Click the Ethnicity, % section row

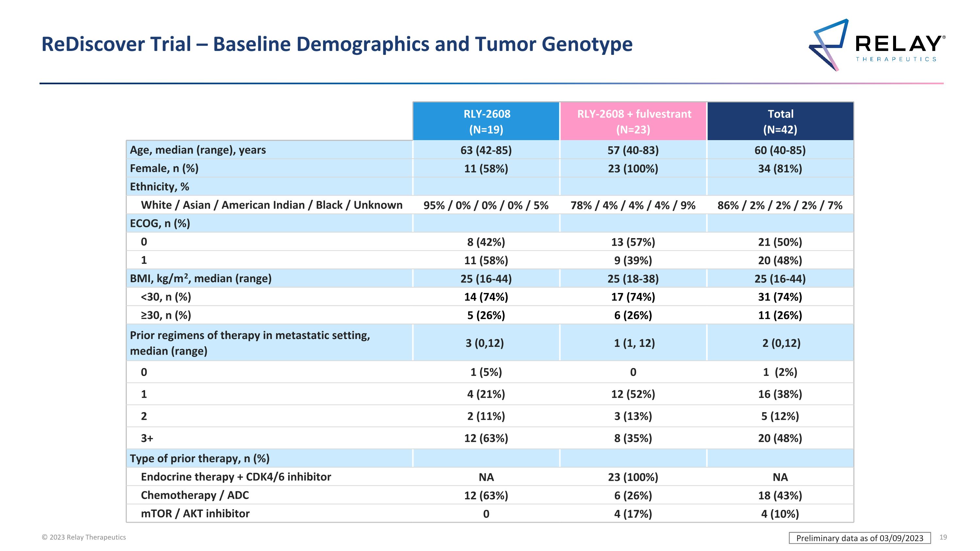tap(159, 187)
